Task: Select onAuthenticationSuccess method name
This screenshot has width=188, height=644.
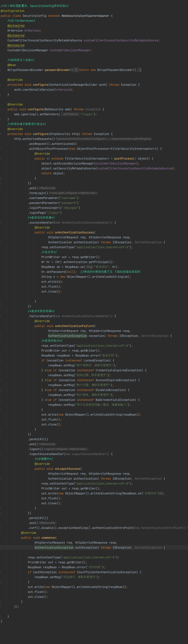Action: [x=74, y=232]
